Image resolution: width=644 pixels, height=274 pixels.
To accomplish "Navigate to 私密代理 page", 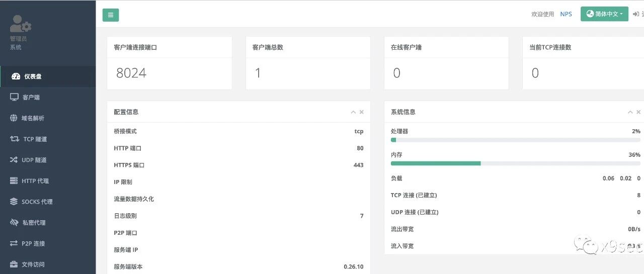I will click(48, 222).
